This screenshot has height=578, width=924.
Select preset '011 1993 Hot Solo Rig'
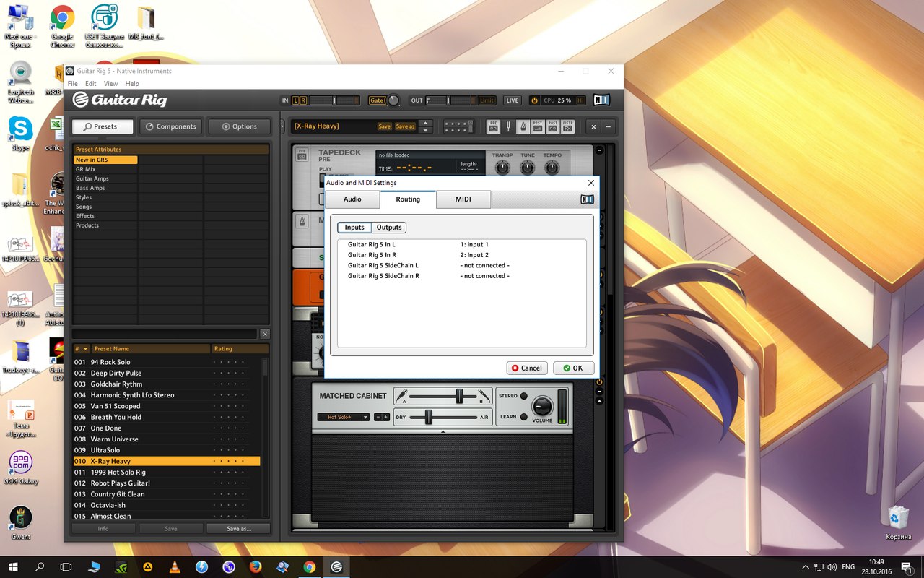point(166,472)
